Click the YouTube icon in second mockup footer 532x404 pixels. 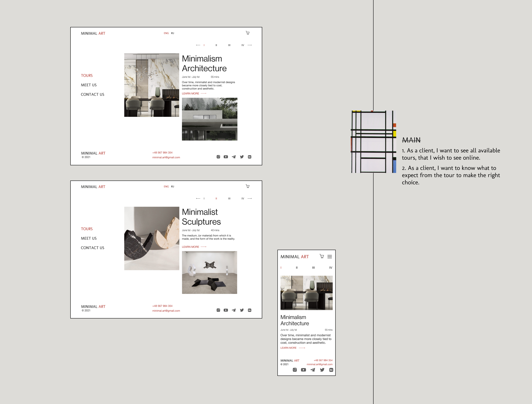(x=226, y=310)
